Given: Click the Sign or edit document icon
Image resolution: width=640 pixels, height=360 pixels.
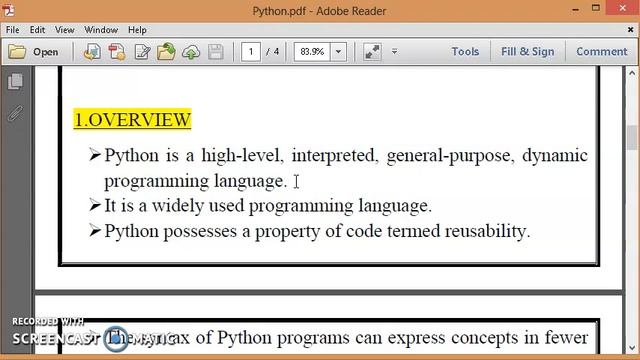Looking at the screenshot, I should coord(142,52).
